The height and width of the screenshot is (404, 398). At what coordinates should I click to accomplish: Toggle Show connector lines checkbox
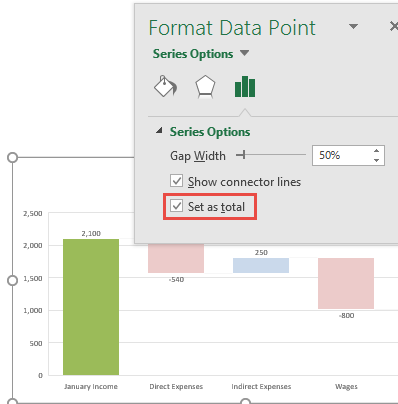coord(176,181)
